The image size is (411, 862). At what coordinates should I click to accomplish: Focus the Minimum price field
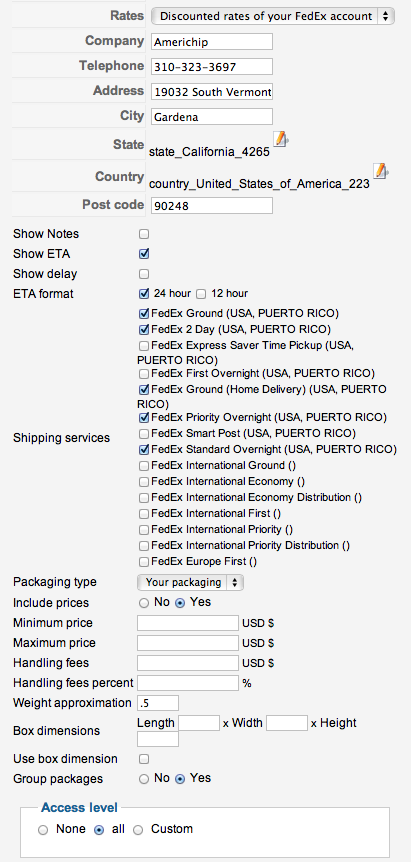pos(188,623)
